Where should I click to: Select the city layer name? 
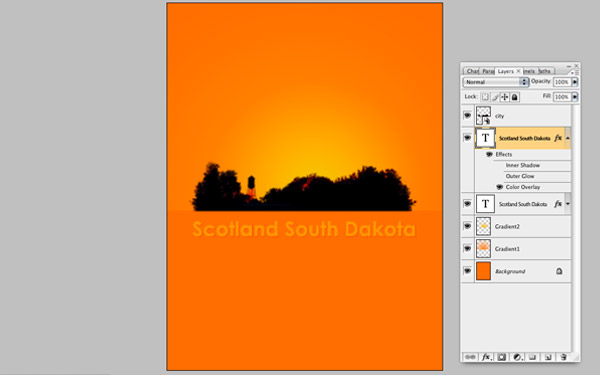pos(499,116)
